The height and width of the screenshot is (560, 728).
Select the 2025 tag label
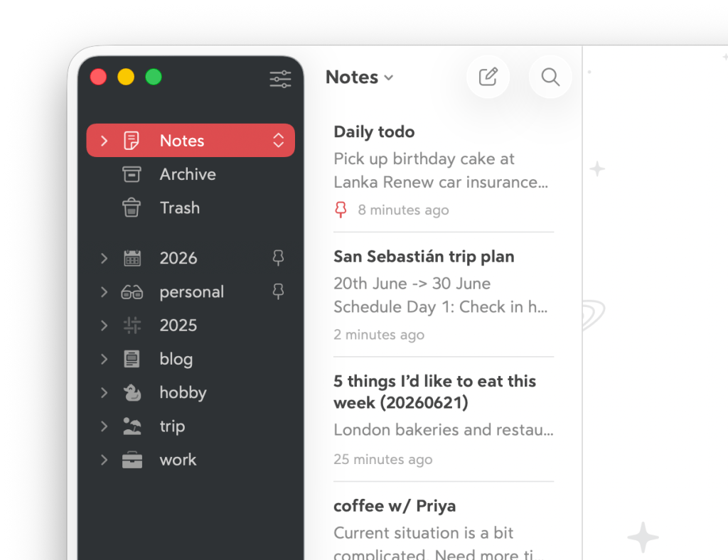pos(178,325)
